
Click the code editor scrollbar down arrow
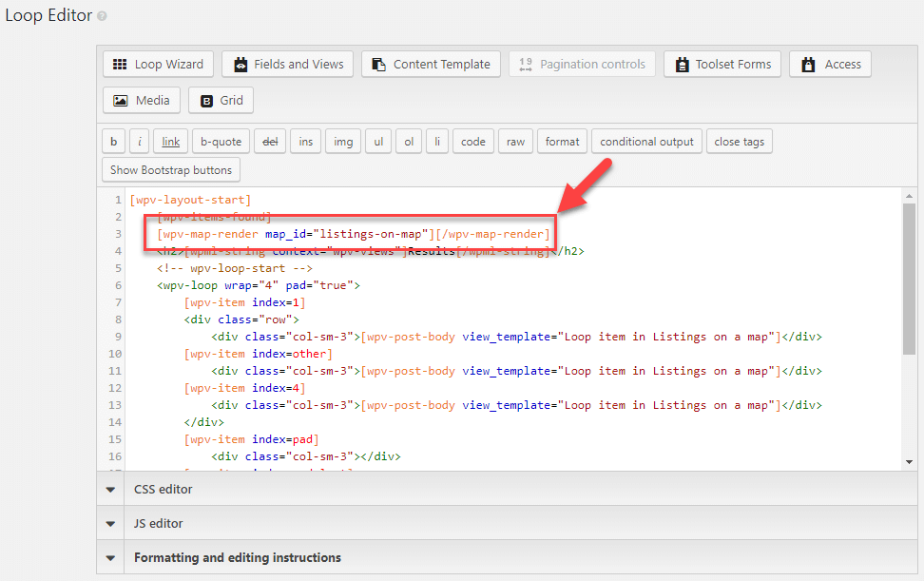[910, 462]
